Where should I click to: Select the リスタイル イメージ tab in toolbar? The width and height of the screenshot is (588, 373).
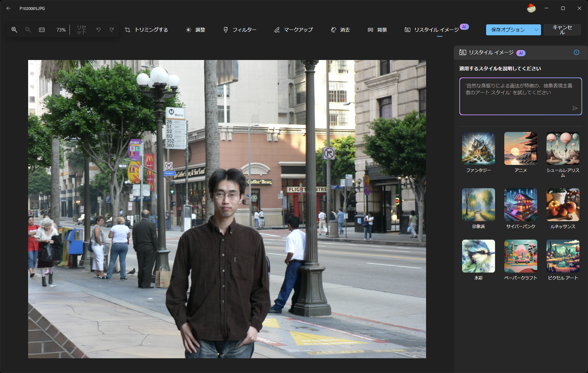coord(436,30)
